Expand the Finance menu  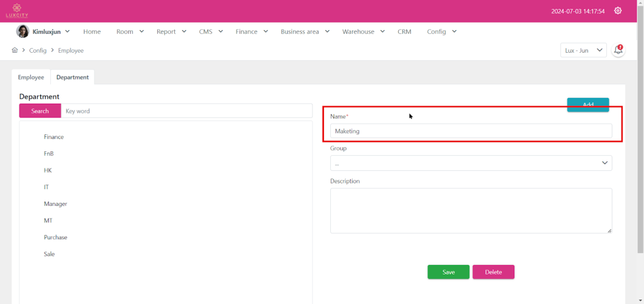pyautogui.click(x=252, y=31)
